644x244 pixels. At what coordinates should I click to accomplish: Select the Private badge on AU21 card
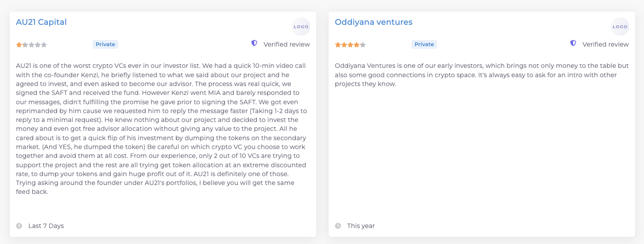(x=105, y=44)
